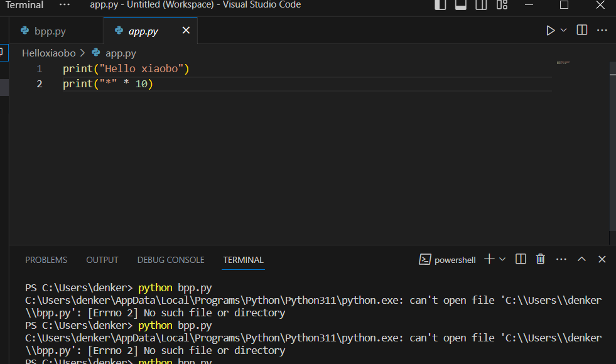Screen dimensions: 616x364
Task: Click the Helloxiaobo breadcrumb folder
Action: click(49, 53)
